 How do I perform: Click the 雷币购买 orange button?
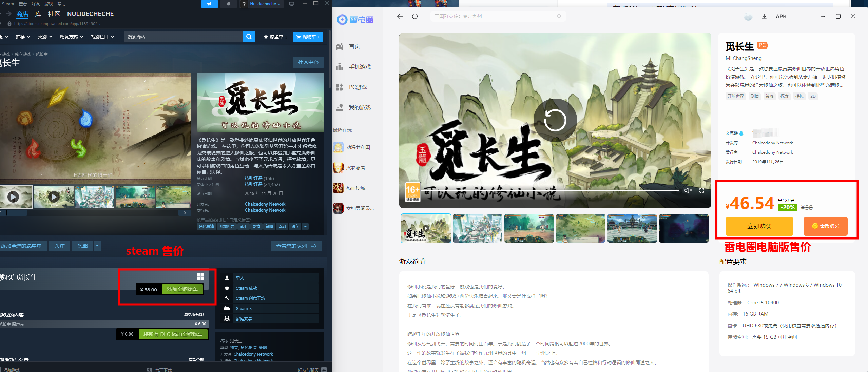[x=825, y=226]
